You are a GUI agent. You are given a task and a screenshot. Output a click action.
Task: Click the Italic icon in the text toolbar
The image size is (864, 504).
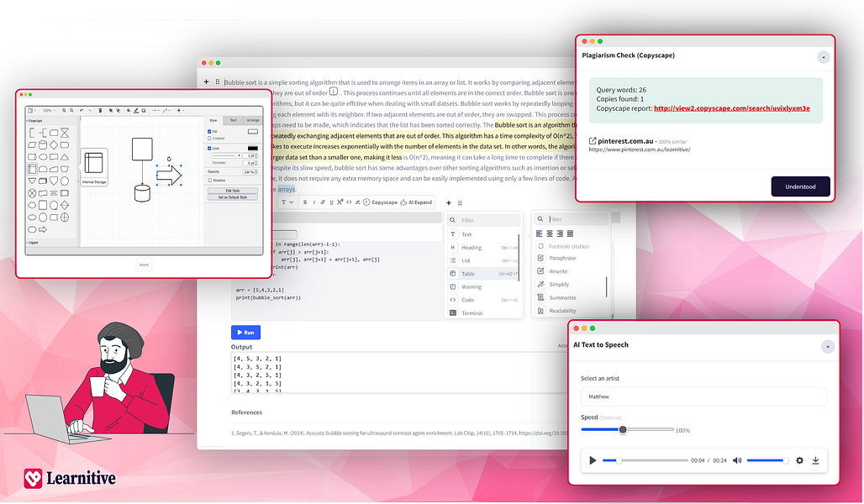[314, 202]
